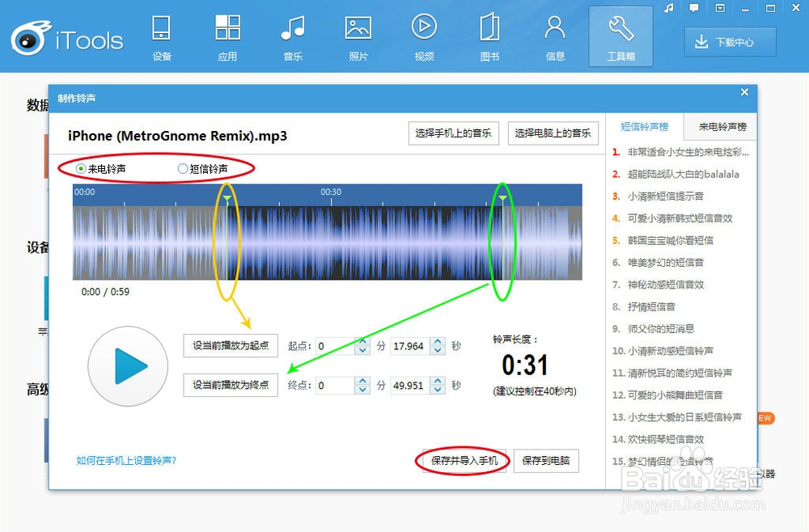Decrease the start point minutes value

362,351
